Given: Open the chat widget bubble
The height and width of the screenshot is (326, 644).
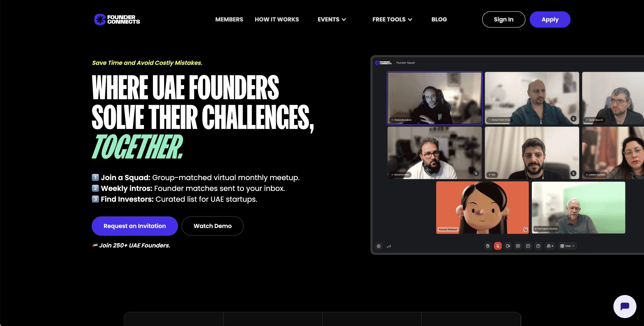Looking at the screenshot, I should click(625, 306).
